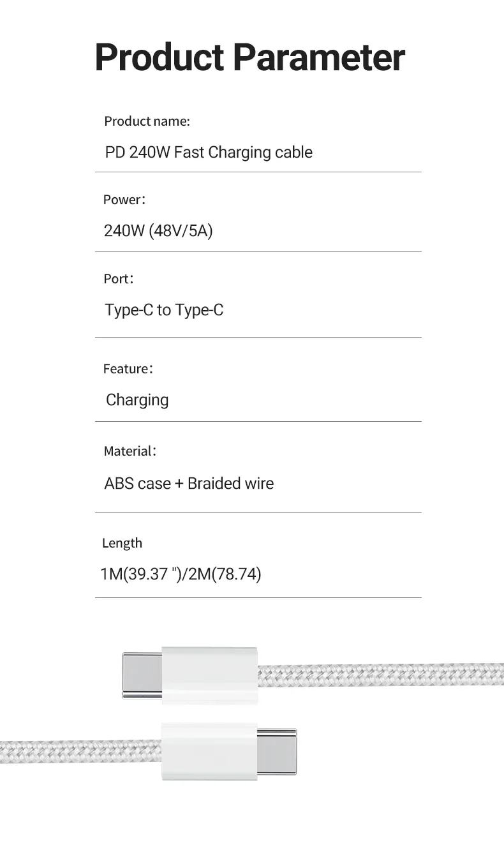Click the lower cable's metal Type-C plug tip
The height and width of the screenshot is (859, 504).
pyautogui.click(x=277, y=751)
